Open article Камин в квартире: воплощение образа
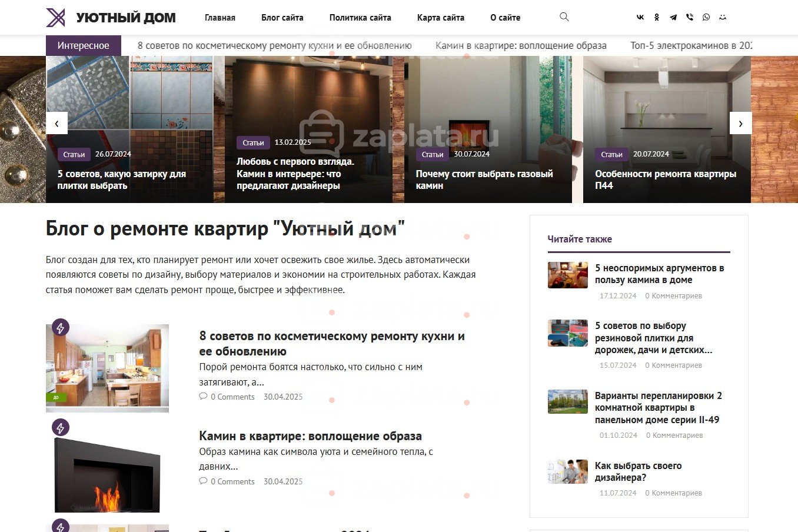The height and width of the screenshot is (532, 798). (x=310, y=436)
